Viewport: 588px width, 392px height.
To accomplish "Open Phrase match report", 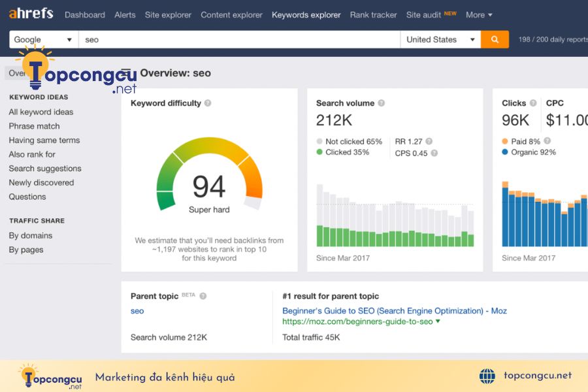I will pos(34,126).
